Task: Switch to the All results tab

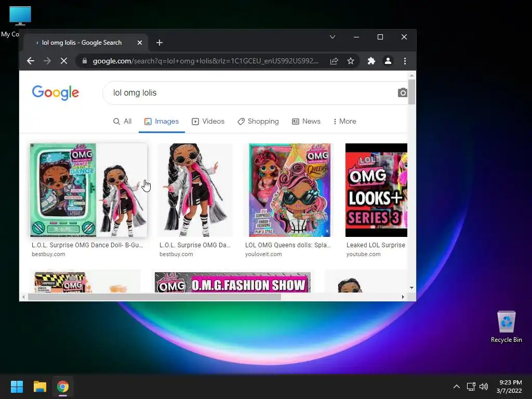Action: [122, 122]
